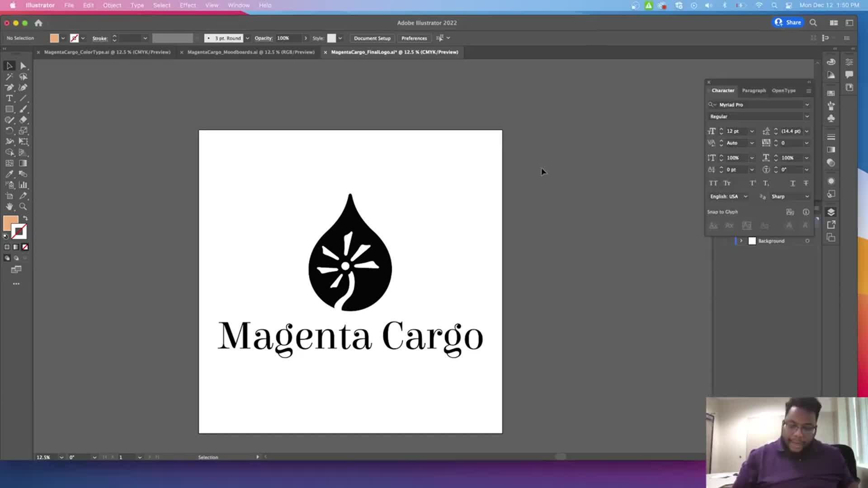Select the Eraser tool
868x488 pixels.
click(24, 120)
